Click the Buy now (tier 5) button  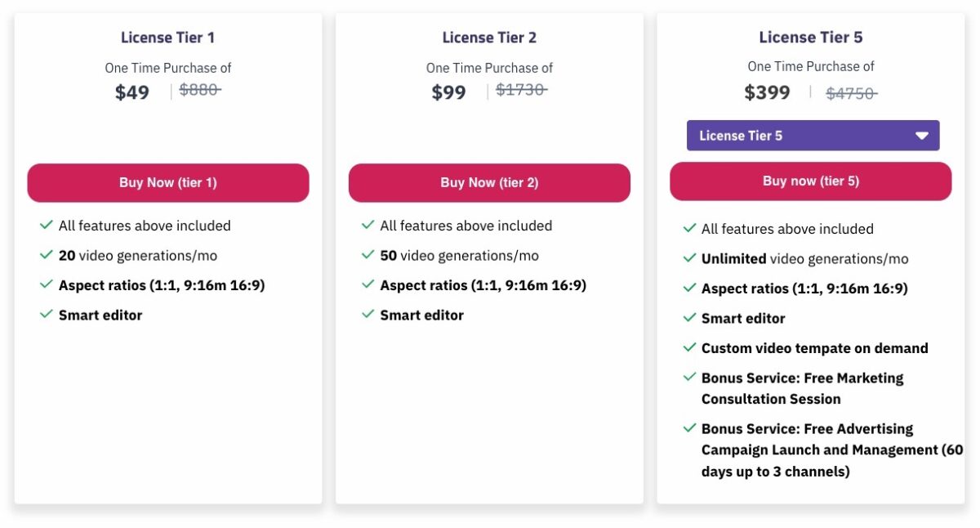click(x=811, y=181)
